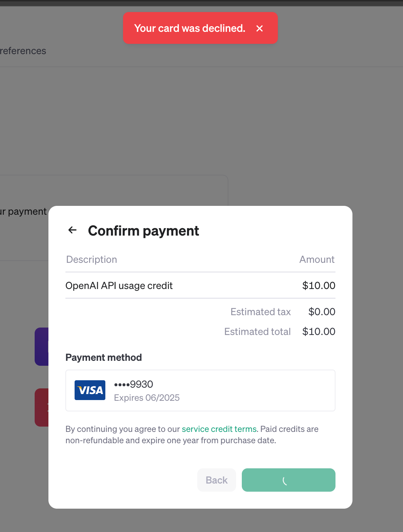
Task: Click the back arrow beside Confirm payment
Action: pyautogui.click(x=72, y=230)
